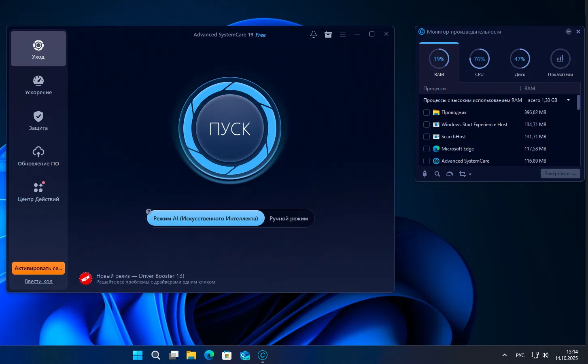Open the network icon in system tray
This screenshot has width=588, height=364.
pyautogui.click(x=535, y=355)
